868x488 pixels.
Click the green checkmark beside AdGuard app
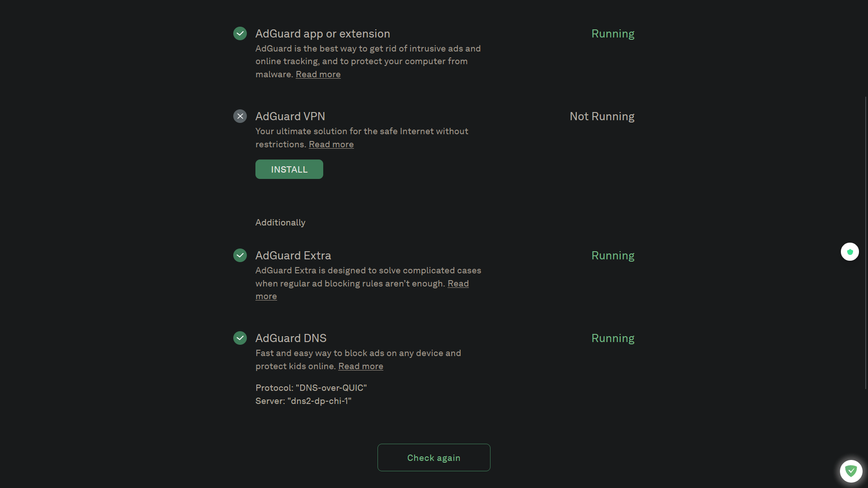pyautogui.click(x=240, y=33)
